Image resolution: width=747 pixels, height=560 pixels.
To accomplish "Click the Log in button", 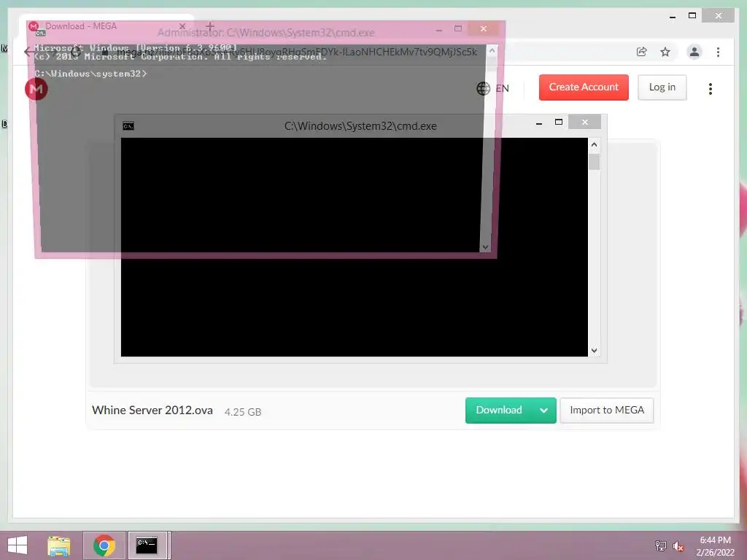I will tap(662, 87).
